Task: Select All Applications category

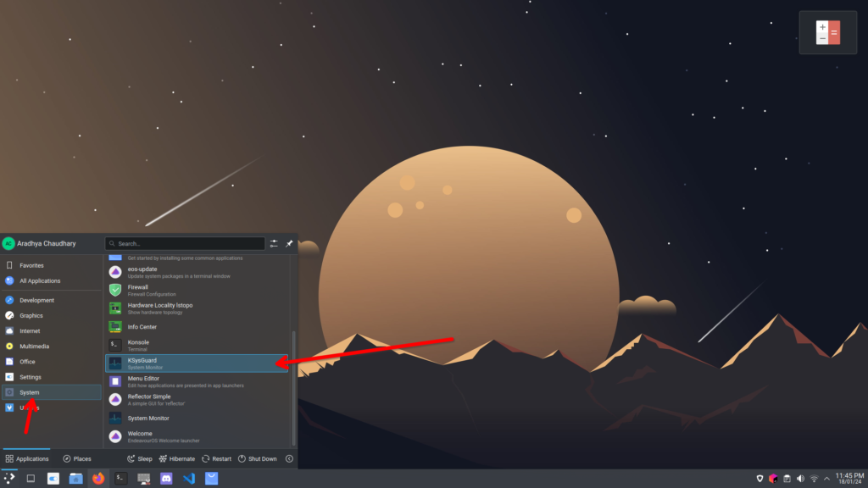Action: pyautogui.click(x=52, y=281)
